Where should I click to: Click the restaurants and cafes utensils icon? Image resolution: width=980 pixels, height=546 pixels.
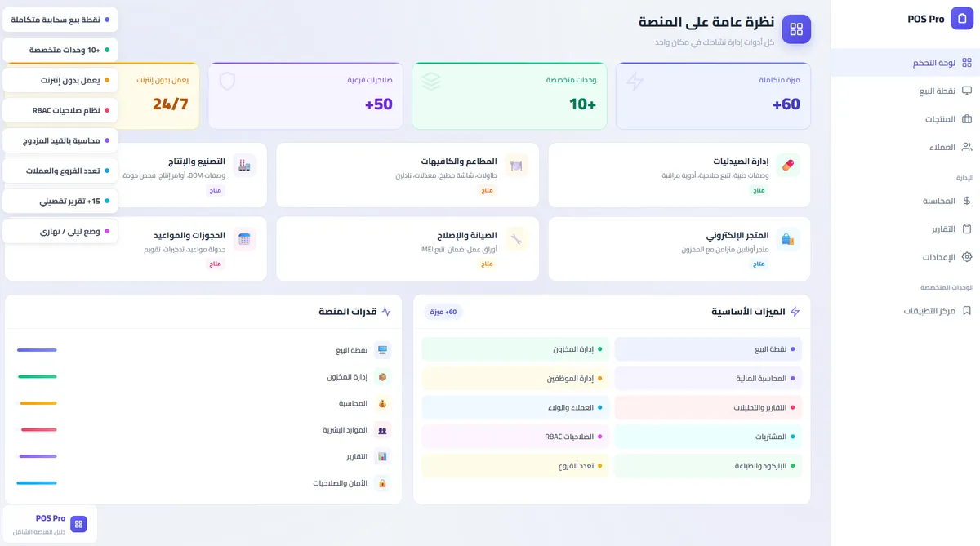click(x=516, y=166)
